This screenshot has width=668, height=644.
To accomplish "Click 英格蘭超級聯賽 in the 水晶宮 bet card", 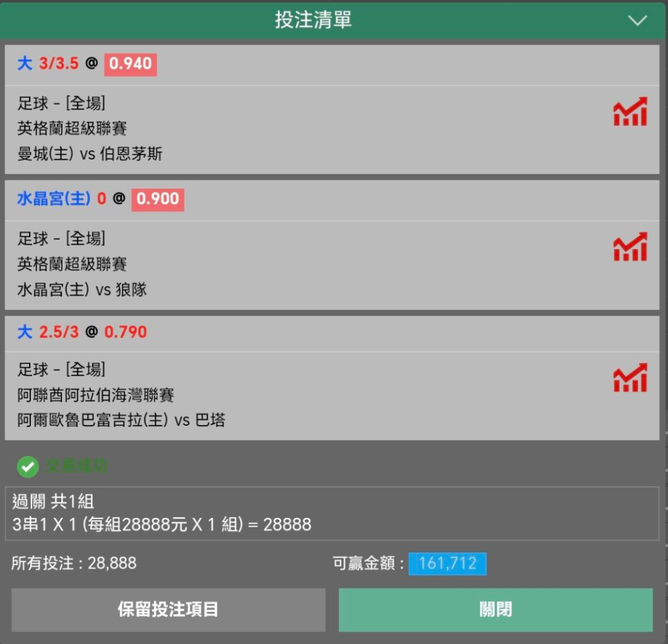I will 72,264.
